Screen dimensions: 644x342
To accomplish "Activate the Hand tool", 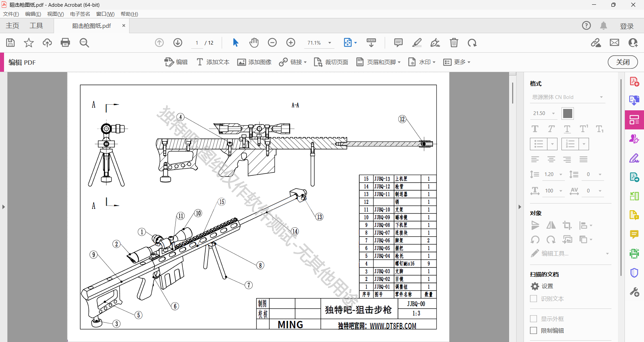I will tap(254, 43).
